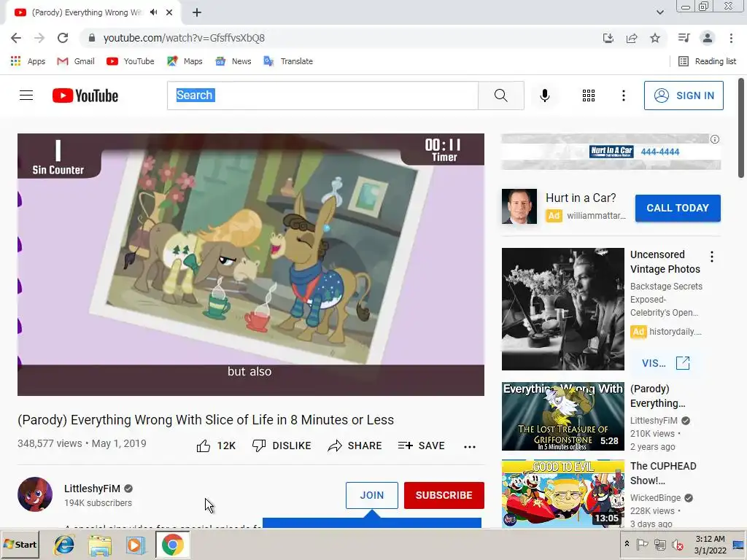Open more actions ellipsis under video
The height and width of the screenshot is (560, 747).
coord(470,446)
